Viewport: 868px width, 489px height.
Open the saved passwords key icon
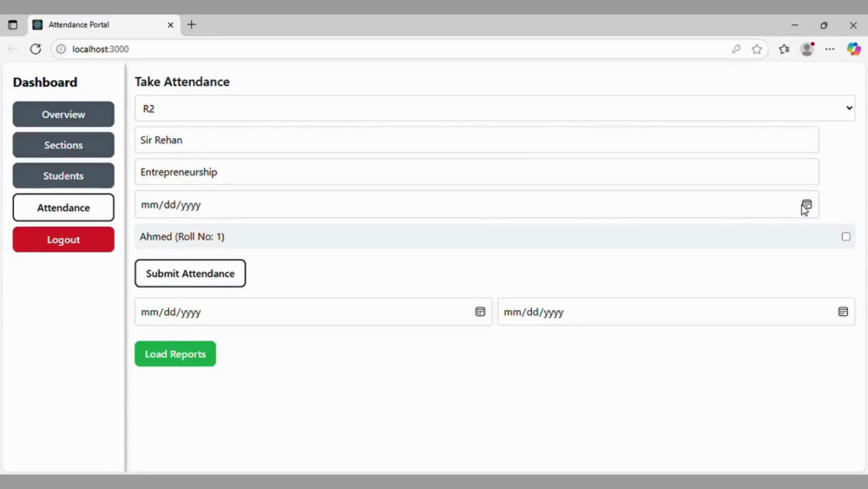(736, 50)
